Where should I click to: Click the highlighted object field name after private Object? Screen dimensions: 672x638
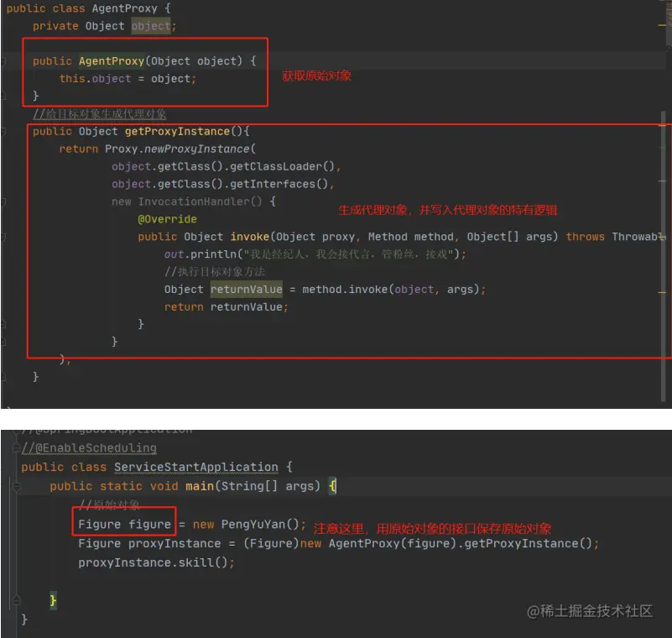pyautogui.click(x=151, y=26)
